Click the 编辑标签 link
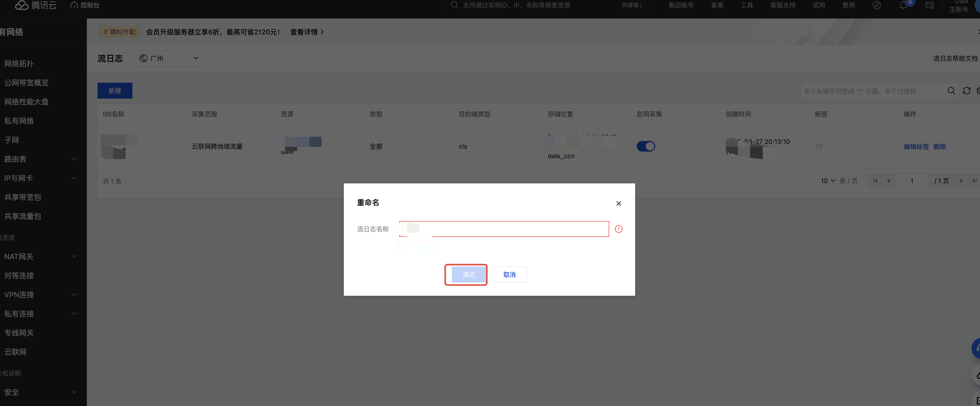The width and height of the screenshot is (980, 406). 916,147
